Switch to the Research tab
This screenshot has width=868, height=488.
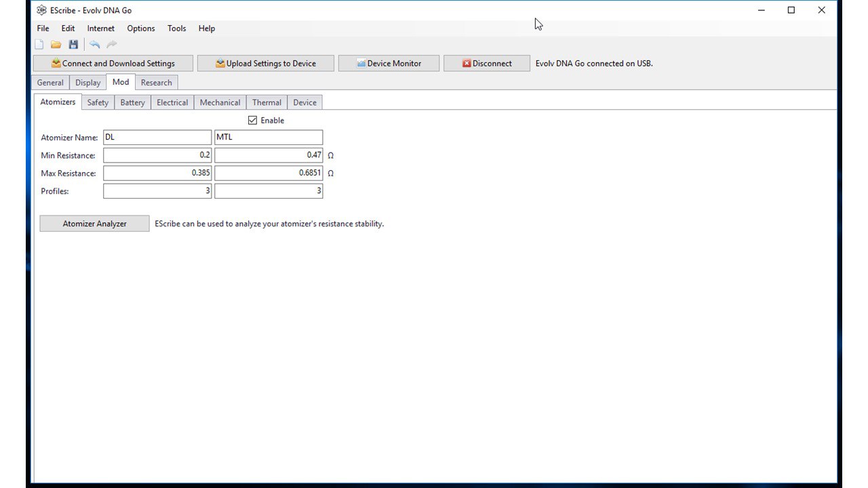(156, 83)
